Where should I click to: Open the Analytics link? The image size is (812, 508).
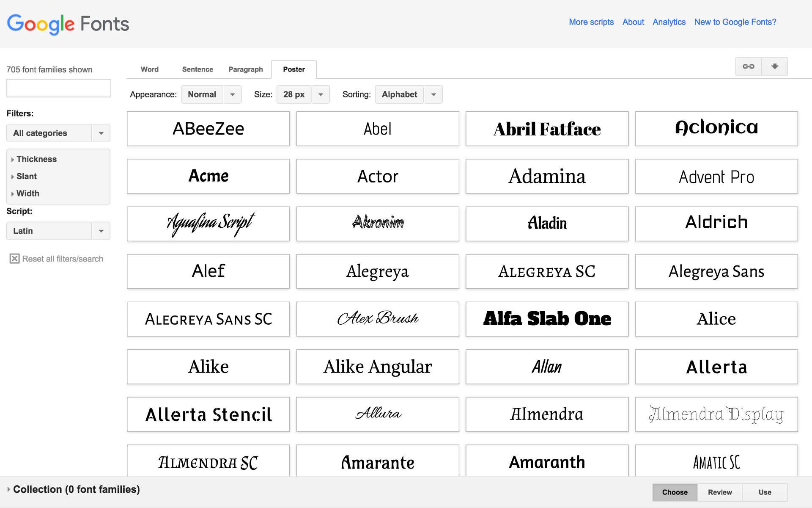click(669, 22)
